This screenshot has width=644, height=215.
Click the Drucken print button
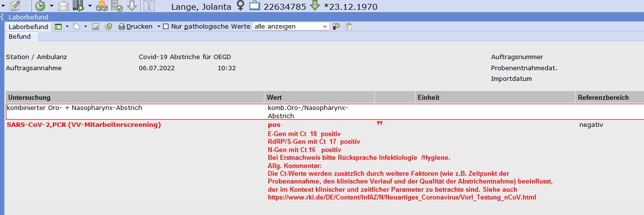pos(135,27)
